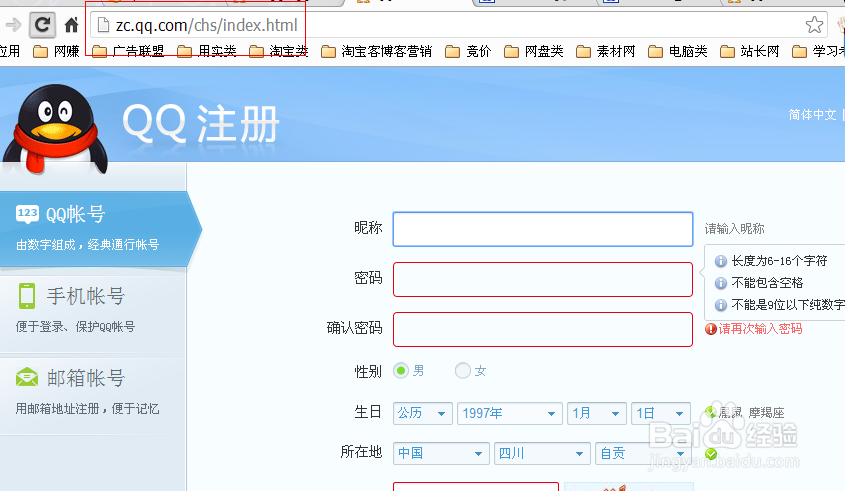Screen dimensions: 845x491
Task: Open the 中国 country dropdown
Action: 441,453
